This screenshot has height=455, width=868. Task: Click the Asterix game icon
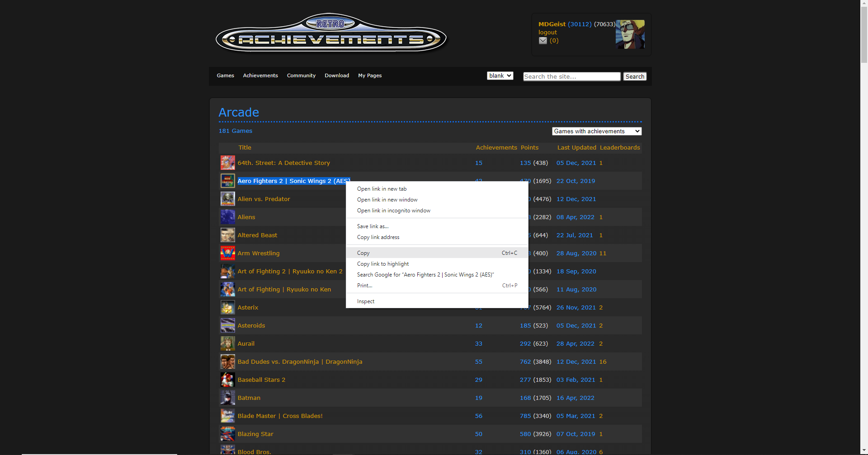pyautogui.click(x=227, y=307)
